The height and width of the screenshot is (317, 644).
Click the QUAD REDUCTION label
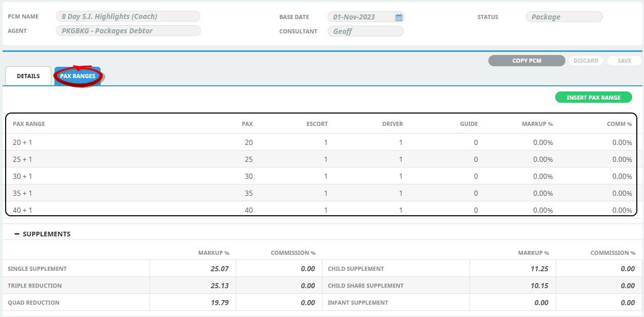coord(33,303)
